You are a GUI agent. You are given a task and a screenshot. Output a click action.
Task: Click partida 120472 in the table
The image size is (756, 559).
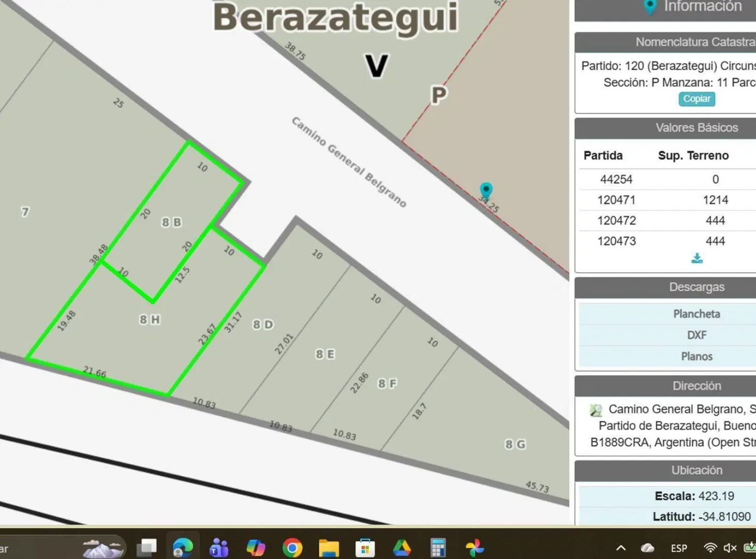click(x=616, y=220)
